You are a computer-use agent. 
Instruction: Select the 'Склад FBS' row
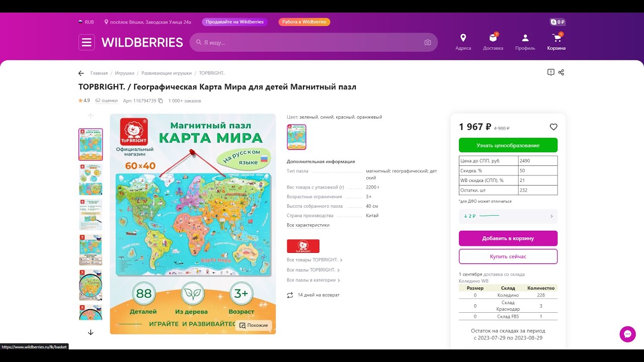pyautogui.click(x=508, y=316)
